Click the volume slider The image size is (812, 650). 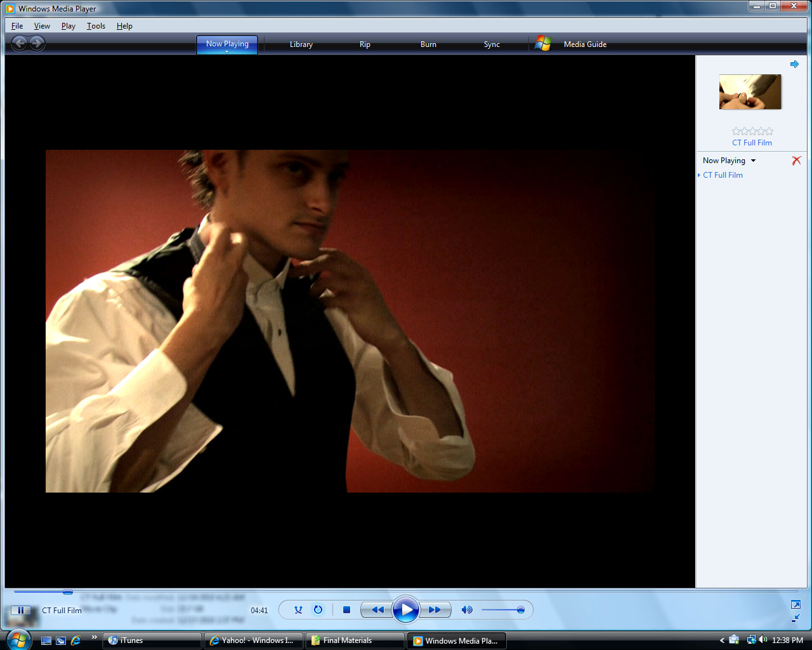click(x=502, y=610)
